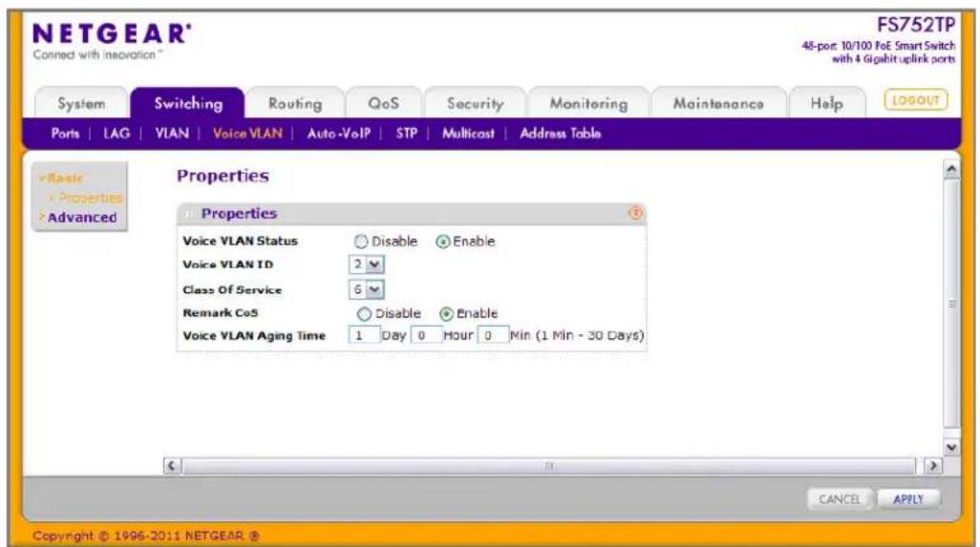Open the QoS tab

383,104
